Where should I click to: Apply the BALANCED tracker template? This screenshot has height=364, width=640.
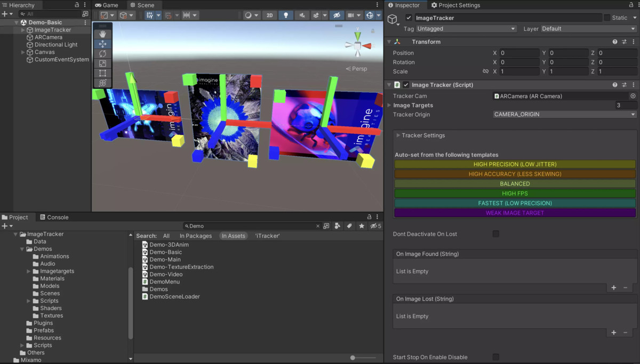pos(515,183)
